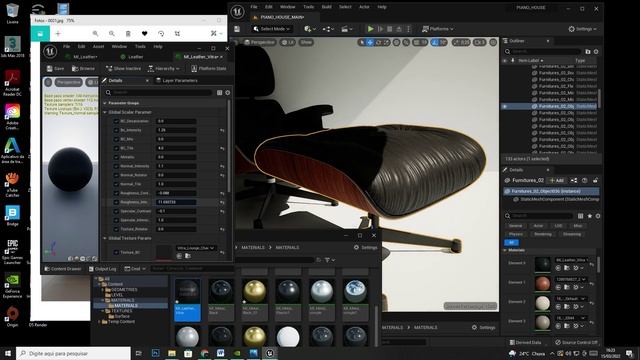Toggle visibility eye of selected outliner row
Screen dimensions: 640x360
click(505, 106)
